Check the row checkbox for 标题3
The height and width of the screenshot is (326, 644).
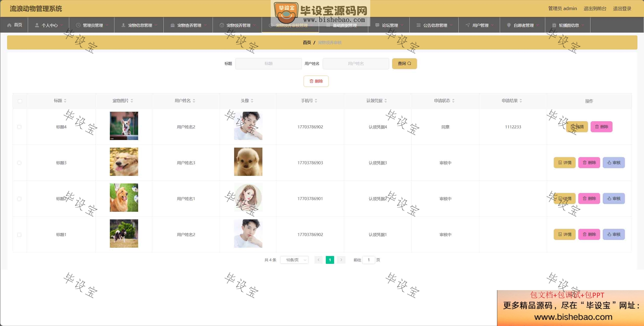(19, 163)
